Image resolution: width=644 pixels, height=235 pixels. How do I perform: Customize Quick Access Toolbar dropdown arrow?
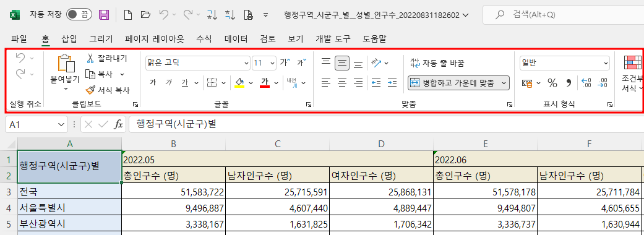tap(266, 15)
